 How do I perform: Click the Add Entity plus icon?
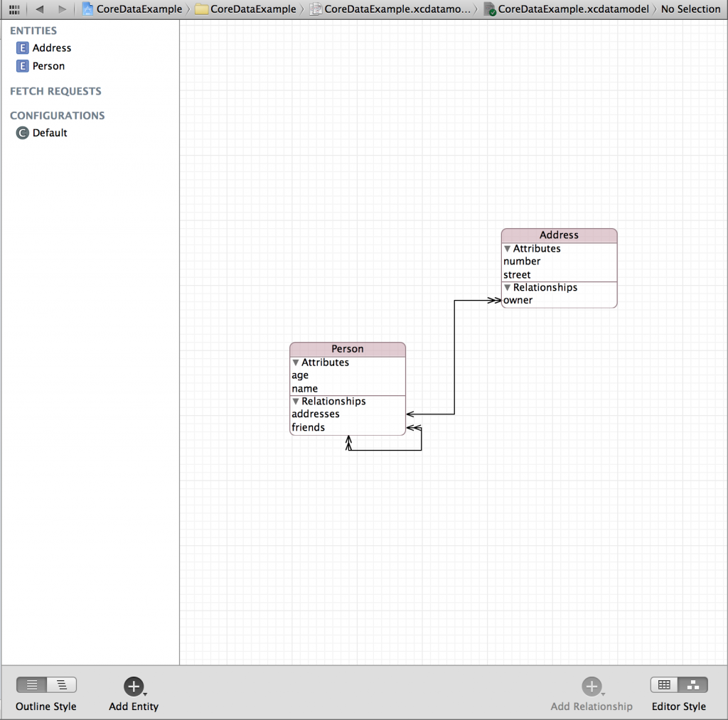(x=133, y=686)
